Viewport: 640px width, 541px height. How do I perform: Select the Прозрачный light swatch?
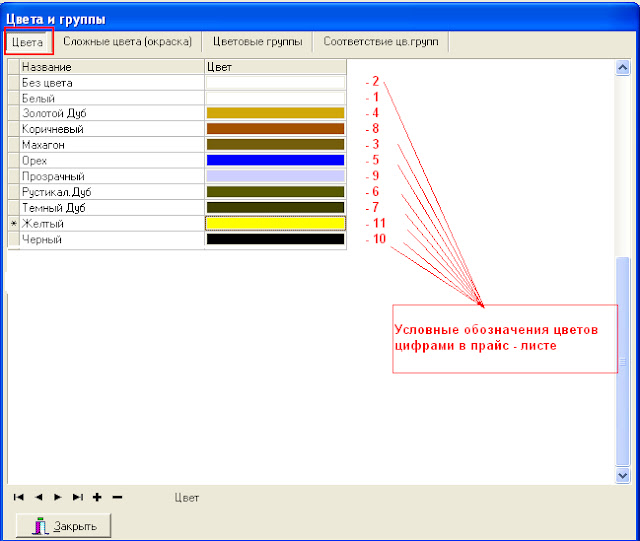[x=275, y=176]
